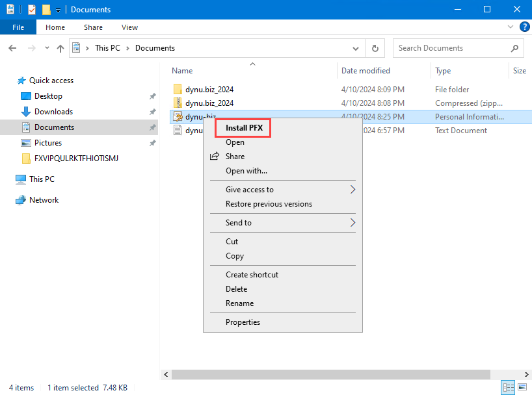532x395 pixels.
Task: Click the pin icon beside Downloads
Action: click(153, 112)
